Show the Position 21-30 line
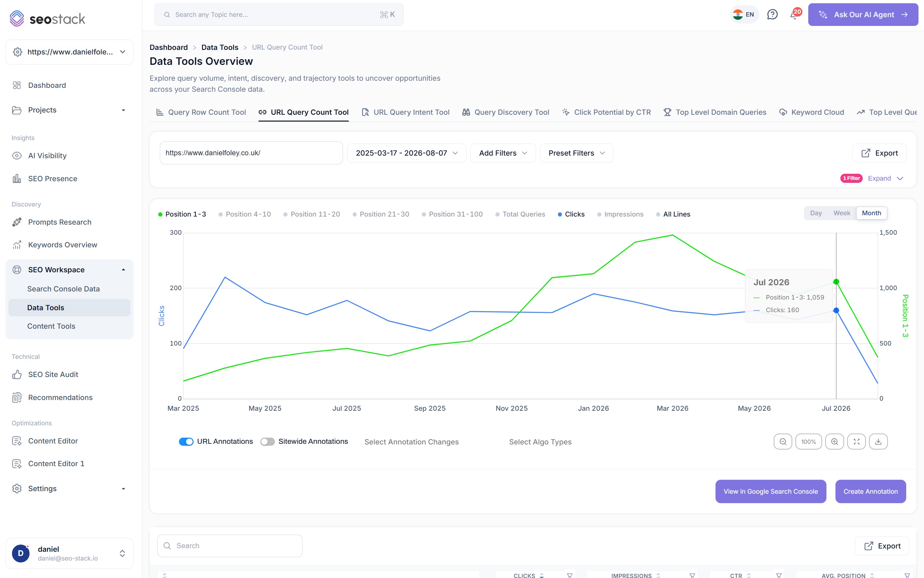The height and width of the screenshot is (578, 924). pos(381,214)
